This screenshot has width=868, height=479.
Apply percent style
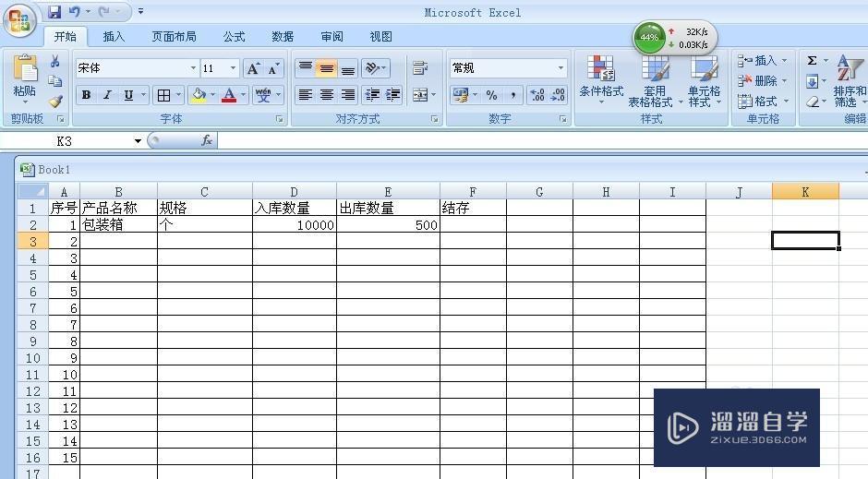[x=491, y=95]
